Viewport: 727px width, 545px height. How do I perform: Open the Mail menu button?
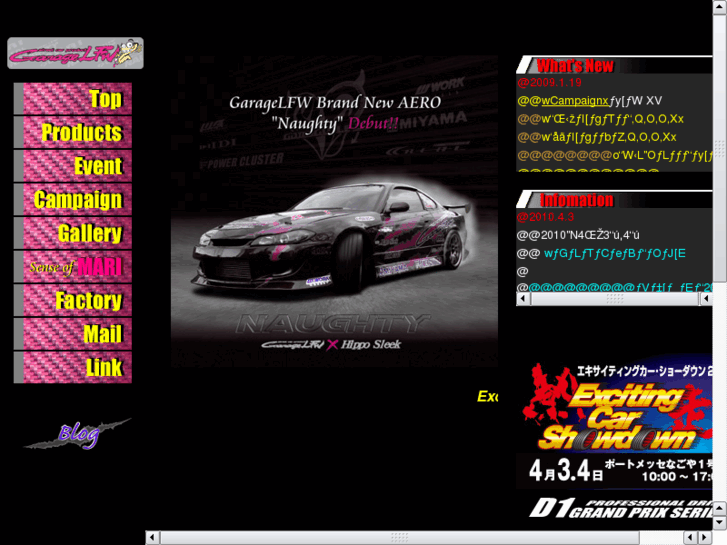click(73, 334)
